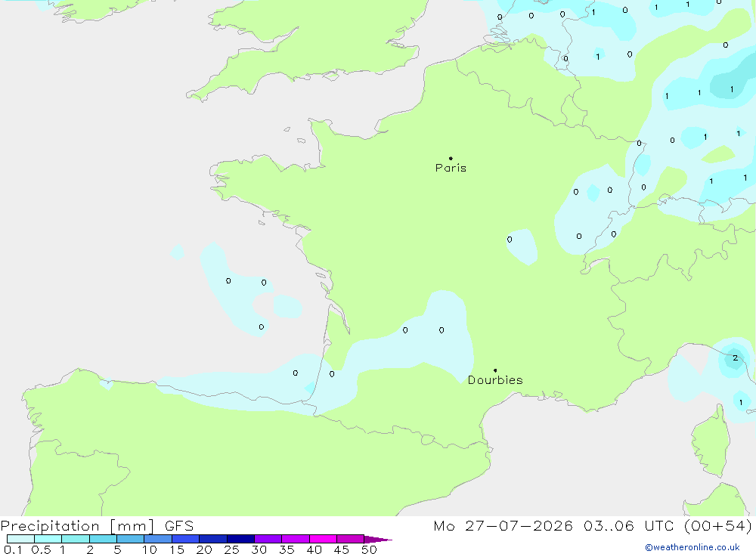Screen dimensions: 756x554
Task: Pick the 40–45 mm magenta legend swatch
Action: tap(323, 539)
